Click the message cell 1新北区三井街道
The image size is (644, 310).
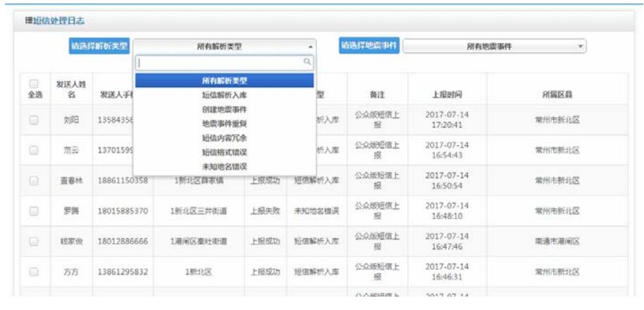coord(199,211)
